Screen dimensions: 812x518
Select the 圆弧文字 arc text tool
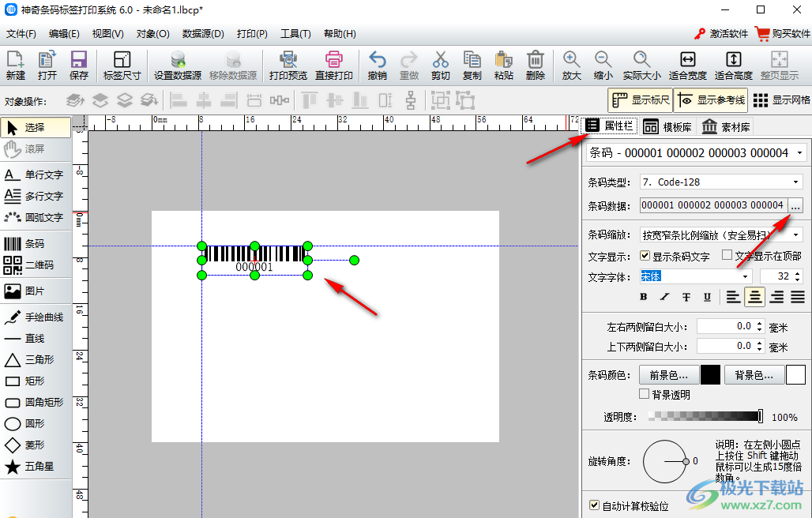(x=36, y=217)
